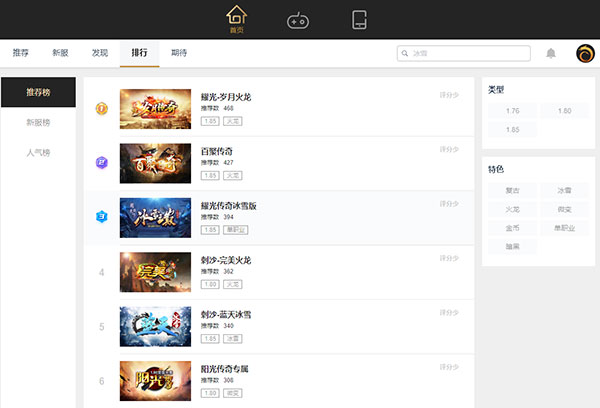Filter by type 1.76 in 类型 panel
Screen dimensions: 600x408
512,111
